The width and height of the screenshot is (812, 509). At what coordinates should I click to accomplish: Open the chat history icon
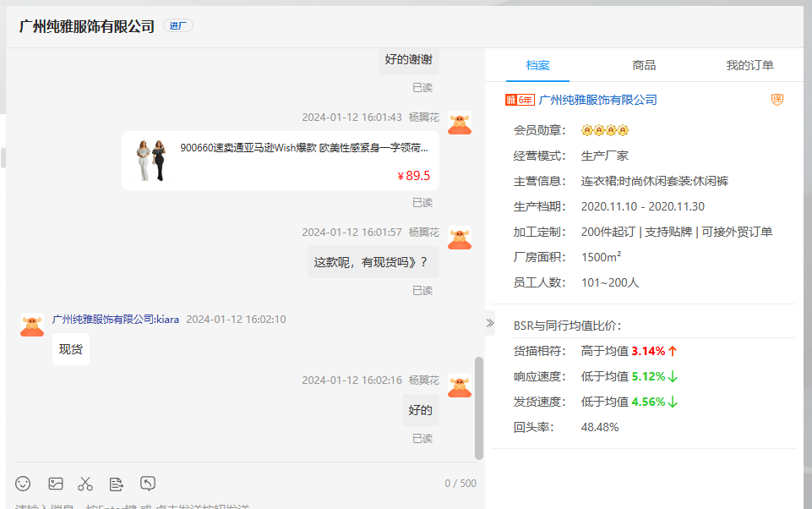click(x=148, y=484)
